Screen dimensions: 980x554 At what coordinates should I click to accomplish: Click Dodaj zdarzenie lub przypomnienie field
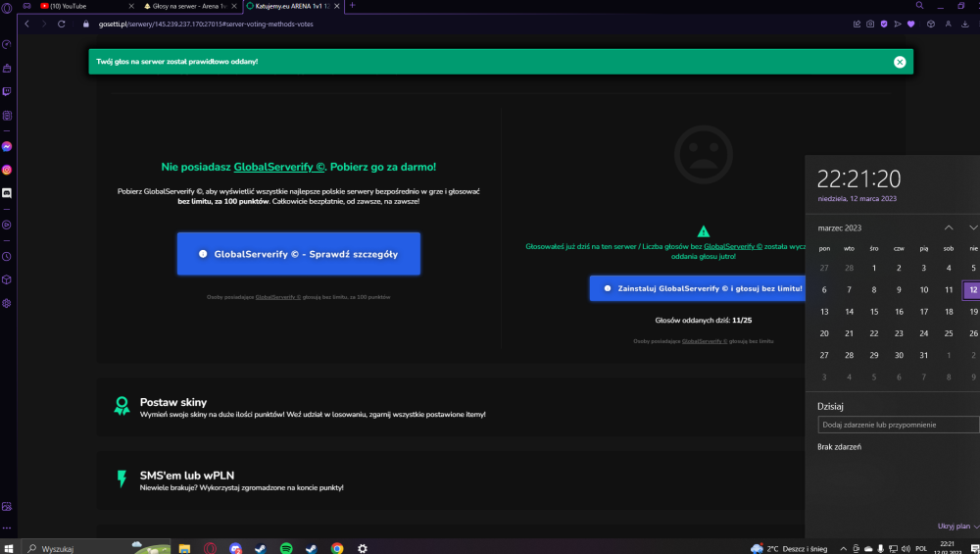pos(898,425)
